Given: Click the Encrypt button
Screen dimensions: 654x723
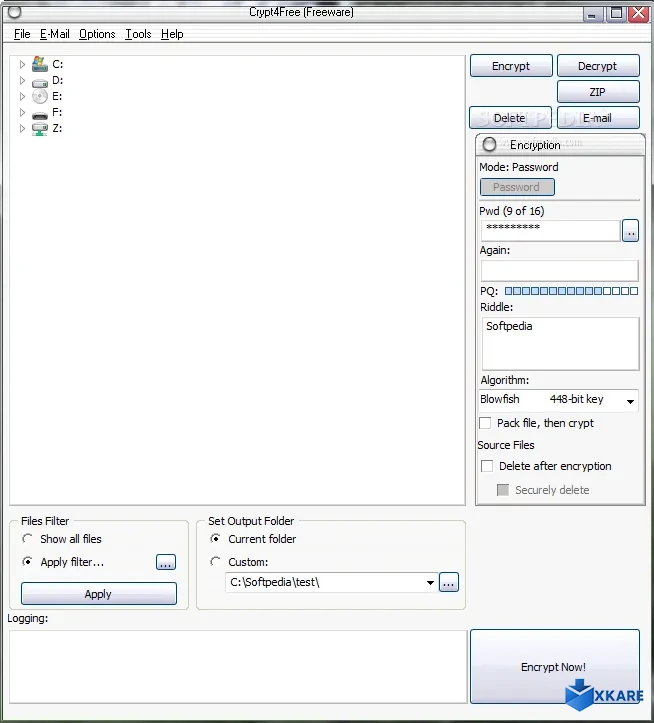Looking at the screenshot, I should click(511, 66).
